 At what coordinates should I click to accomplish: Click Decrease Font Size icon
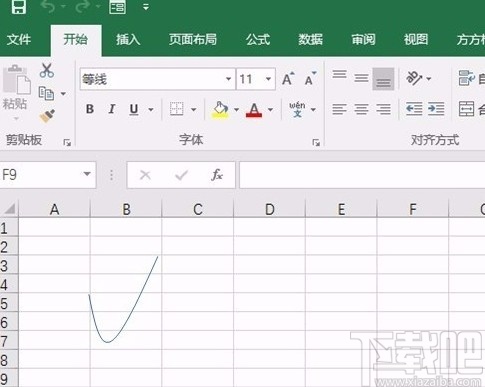coord(310,79)
